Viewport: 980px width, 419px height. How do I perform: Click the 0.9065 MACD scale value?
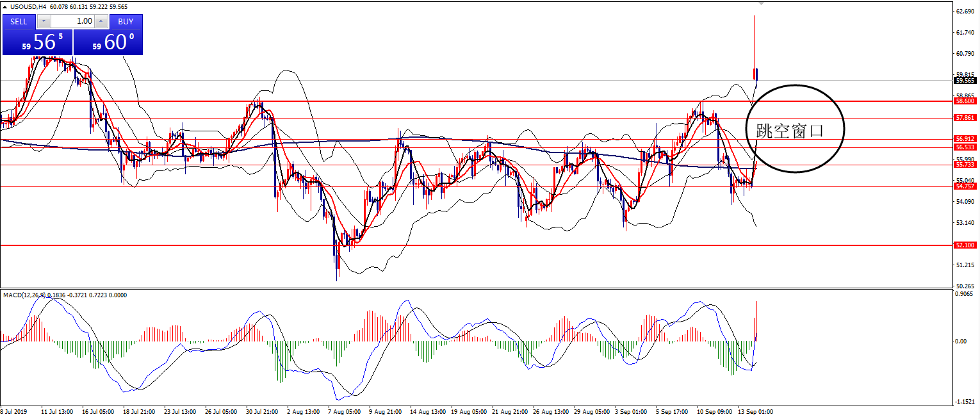[x=965, y=294]
